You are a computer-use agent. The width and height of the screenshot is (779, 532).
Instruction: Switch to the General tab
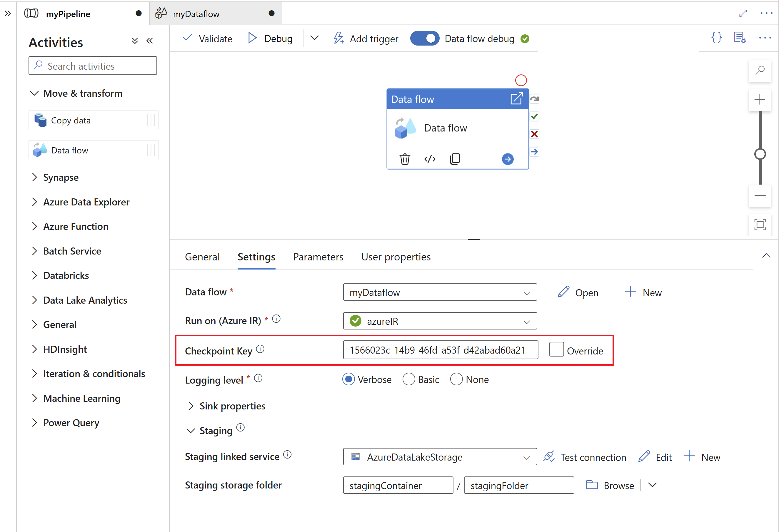click(202, 257)
